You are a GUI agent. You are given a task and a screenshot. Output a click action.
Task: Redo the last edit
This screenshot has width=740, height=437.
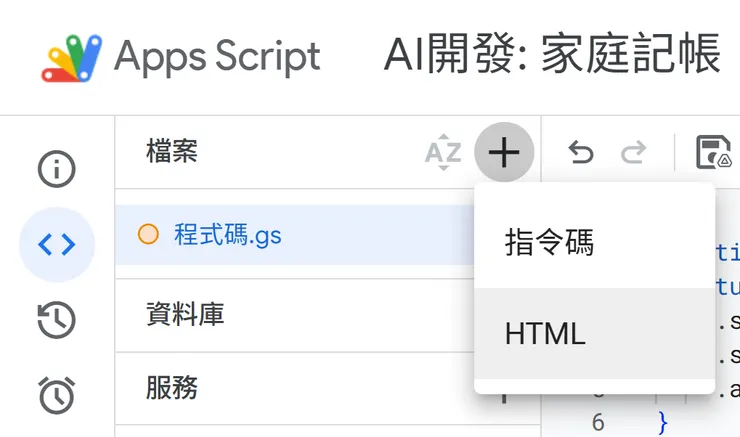pyautogui.click(x=633, y=152)
